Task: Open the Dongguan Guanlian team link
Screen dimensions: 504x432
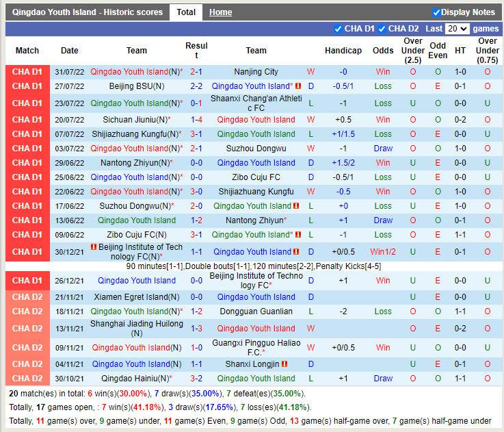Action: click(256, 312)
